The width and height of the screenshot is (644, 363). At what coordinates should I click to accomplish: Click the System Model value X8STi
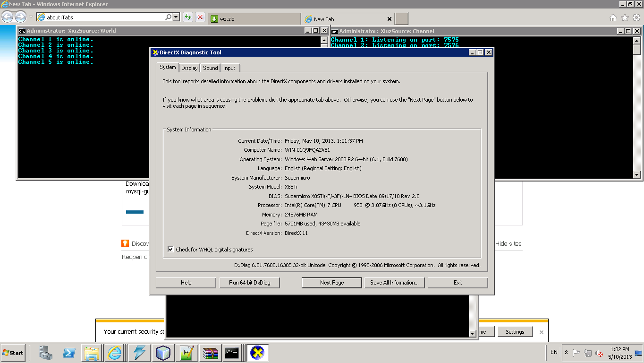[291, 187]
